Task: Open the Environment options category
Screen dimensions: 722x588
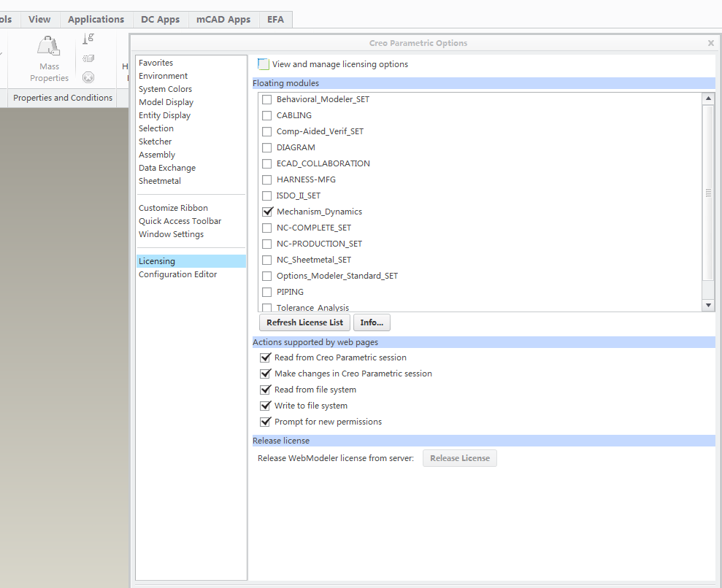Action: coord(163,76)
